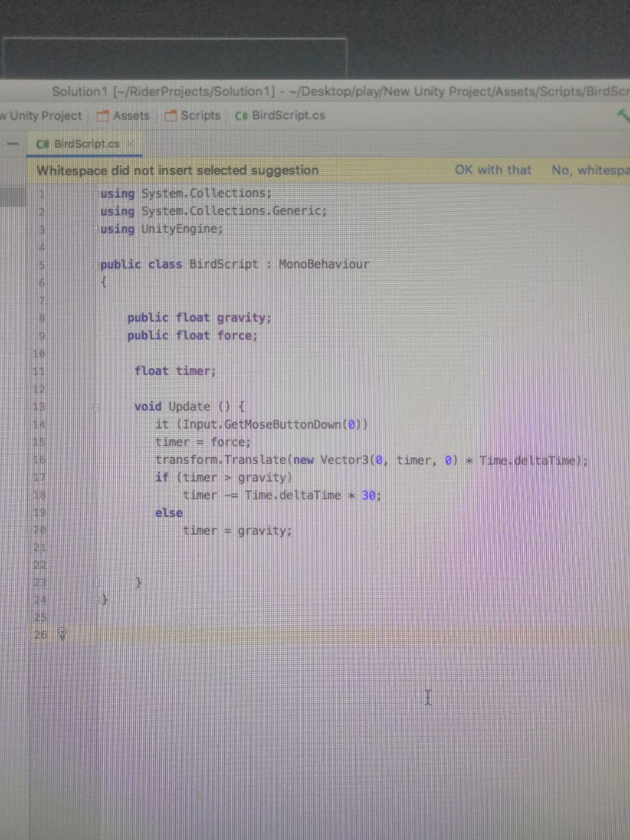Close the BirdScript.cs editor tab

(131, 143)
